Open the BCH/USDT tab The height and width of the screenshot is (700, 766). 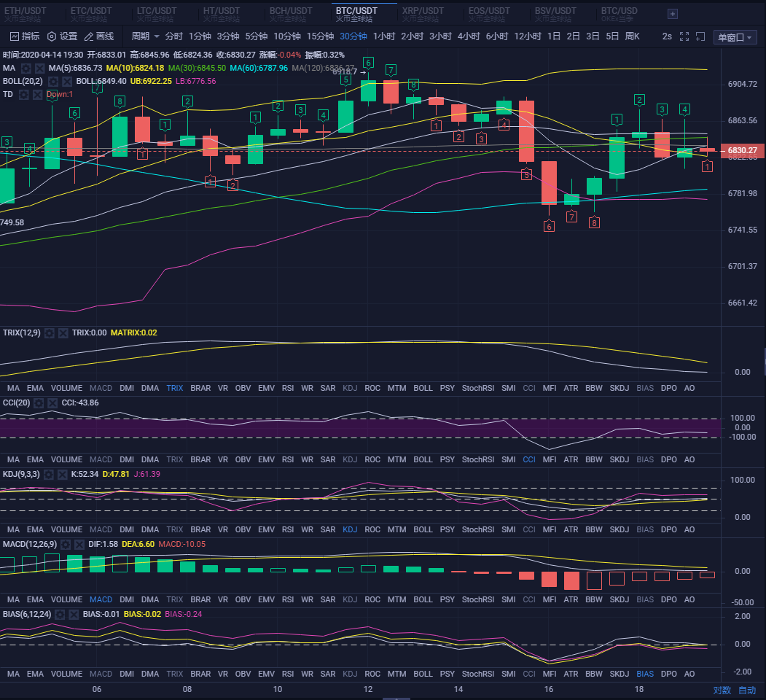pos(291,14)
